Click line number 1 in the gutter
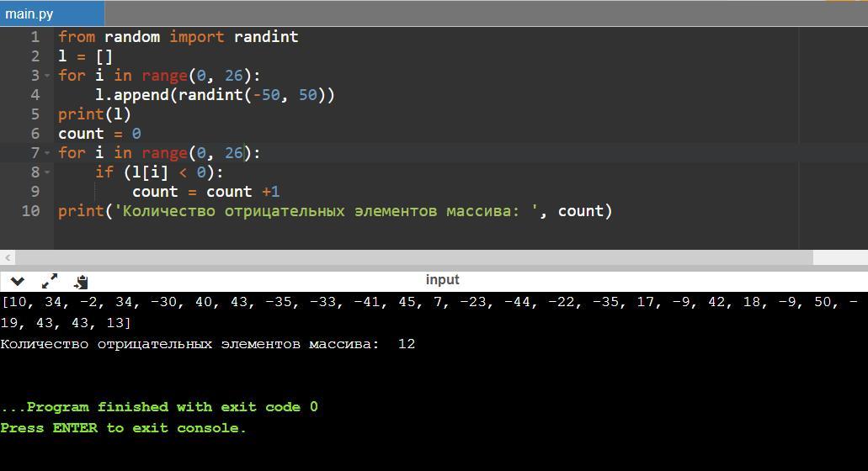The height and width of the screenshot is (471, 868). (x=35, y=37)
